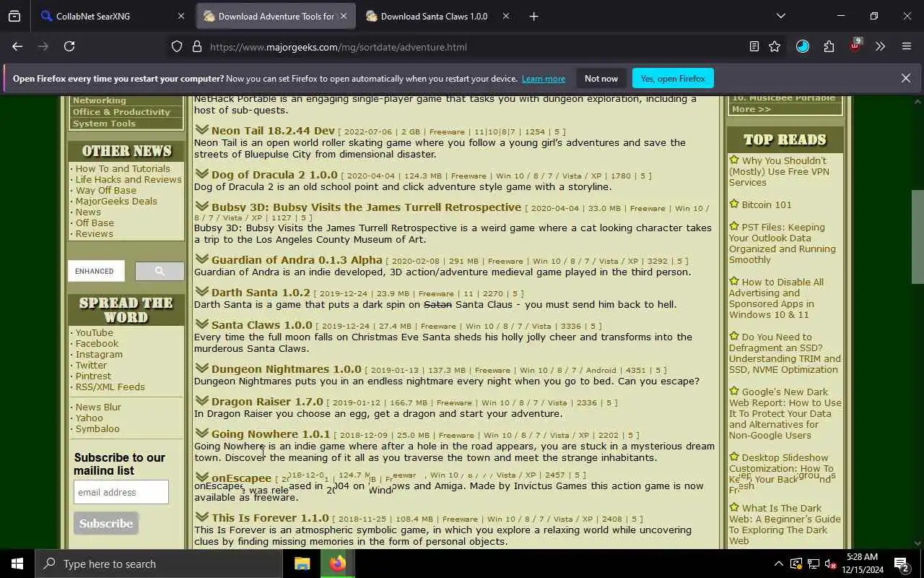924x578 pixels.
Task: Click the address bar URL
Action: coord(339,47)
